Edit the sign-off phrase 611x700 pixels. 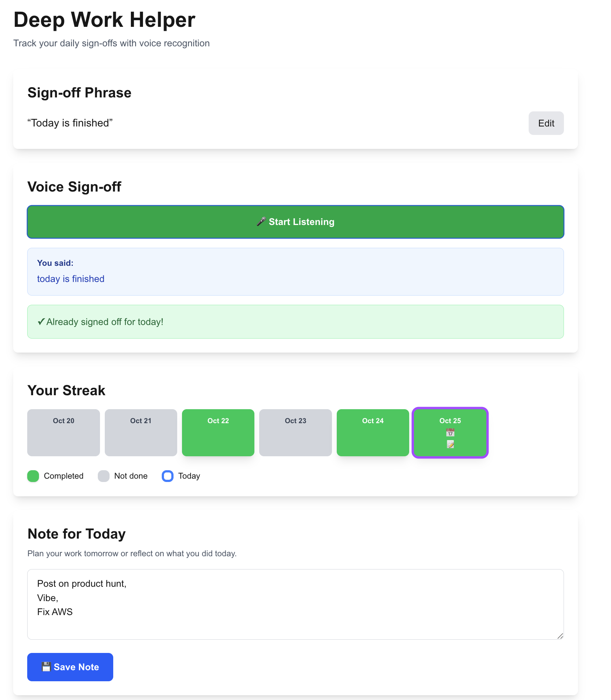pos(546,123)
